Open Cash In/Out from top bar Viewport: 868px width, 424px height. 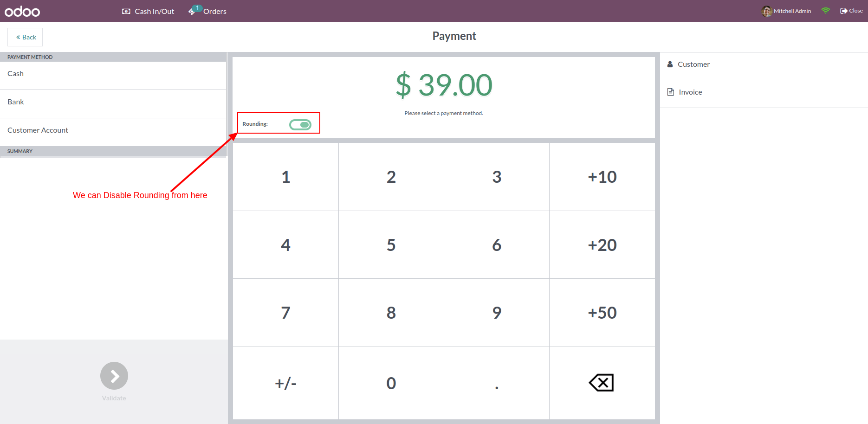pyautogui.click(x=148, y=11)
